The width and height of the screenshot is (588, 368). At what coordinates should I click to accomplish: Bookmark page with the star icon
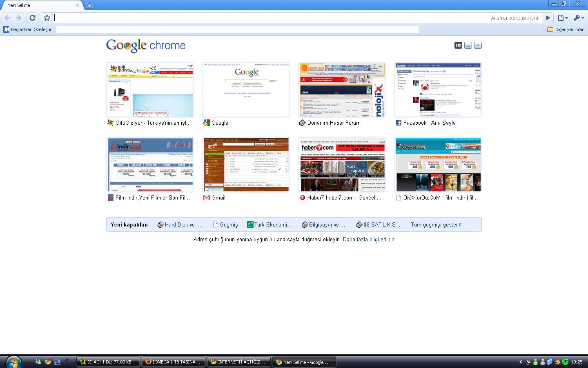(x=47, y=18)
